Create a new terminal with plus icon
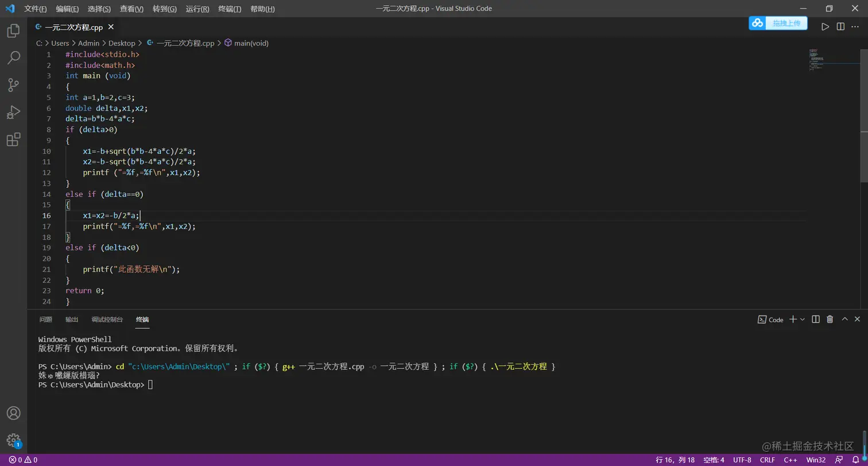Viewport: 868px width, 466px height. point(793,319)
